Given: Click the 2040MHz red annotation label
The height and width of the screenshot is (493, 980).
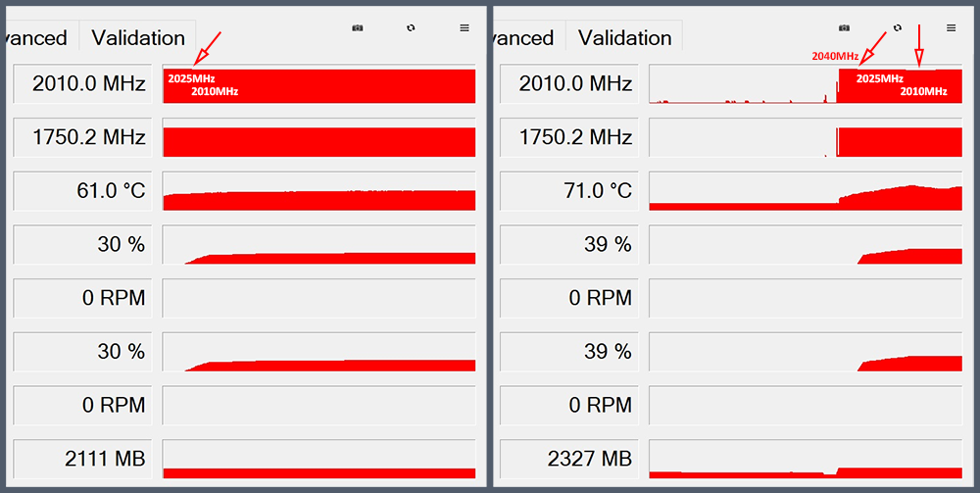Looking at the screenshot, I should tap(835, 56).
